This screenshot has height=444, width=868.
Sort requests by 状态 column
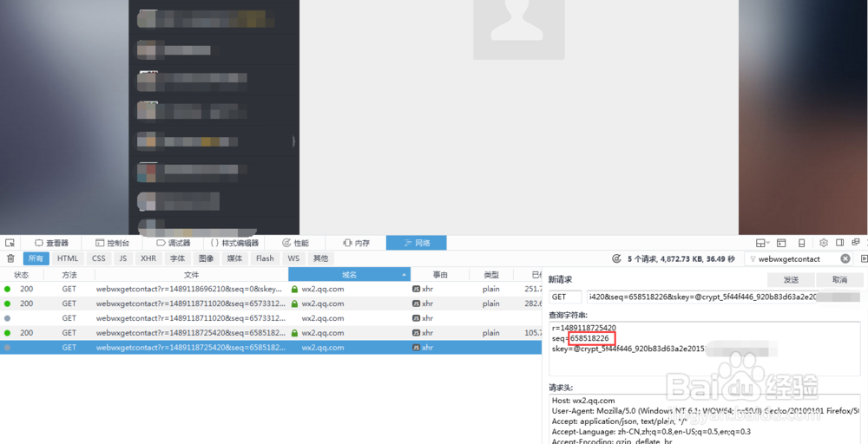pyautogui.click(x=22, y=274)
